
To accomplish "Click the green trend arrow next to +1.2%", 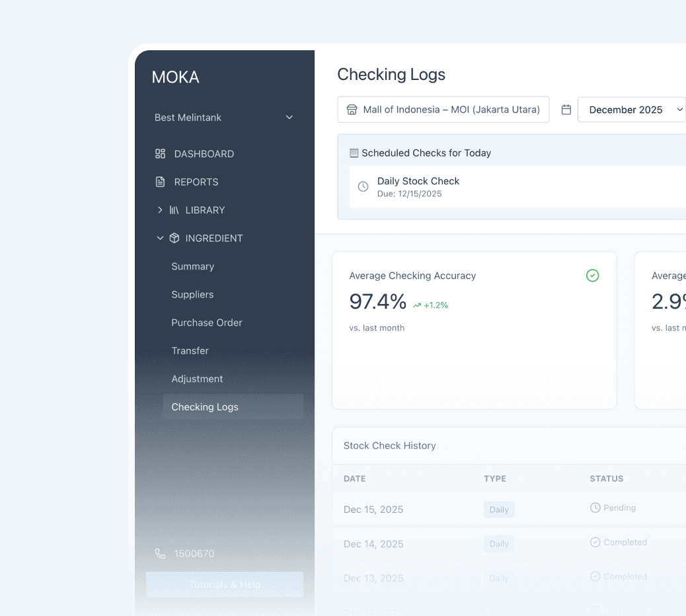I will 417,305.
